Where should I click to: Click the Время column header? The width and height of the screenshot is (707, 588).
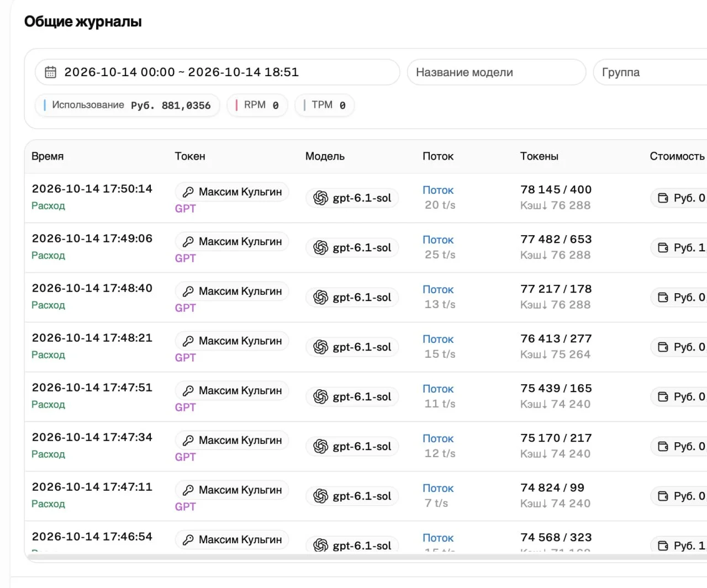(48, 156)
